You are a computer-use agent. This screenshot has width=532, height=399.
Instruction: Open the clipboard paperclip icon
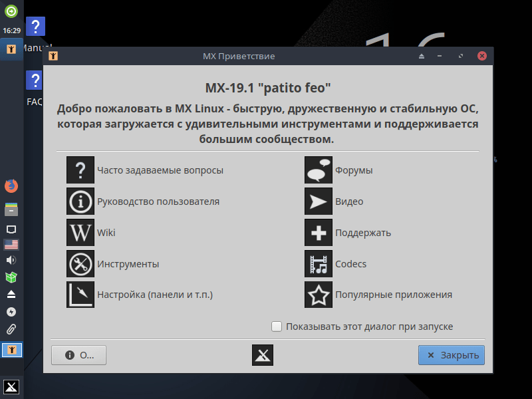[x=11, y=329]
